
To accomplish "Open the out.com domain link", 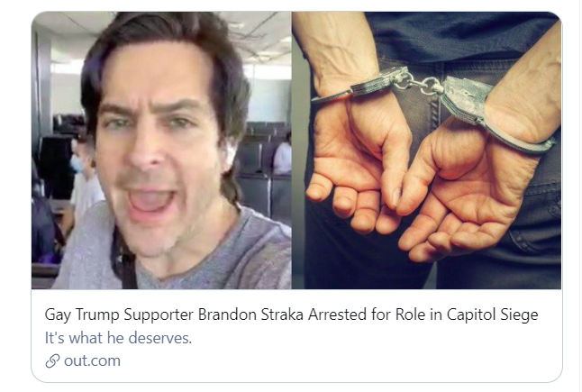I will point(92,360).
